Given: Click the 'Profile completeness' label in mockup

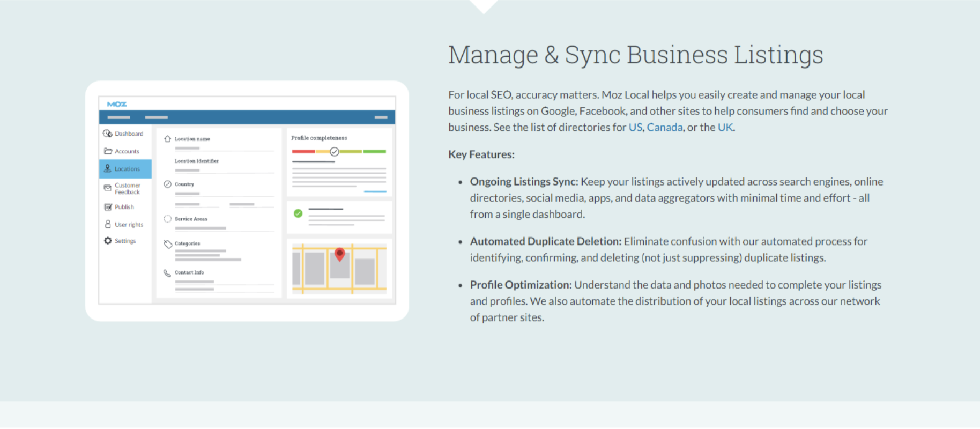Looking at the screenshot, I should 319,138.
